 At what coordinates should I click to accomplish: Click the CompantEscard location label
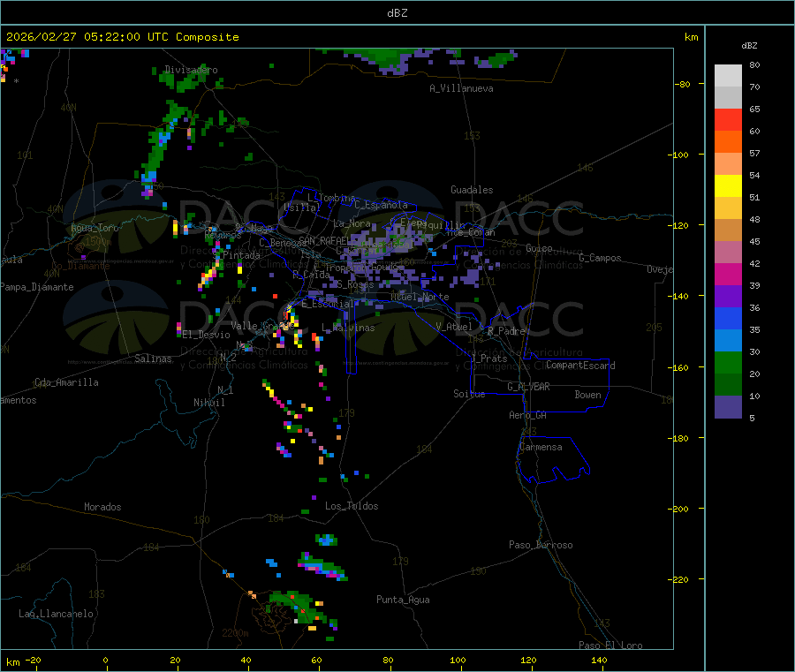tap(580, 365)
